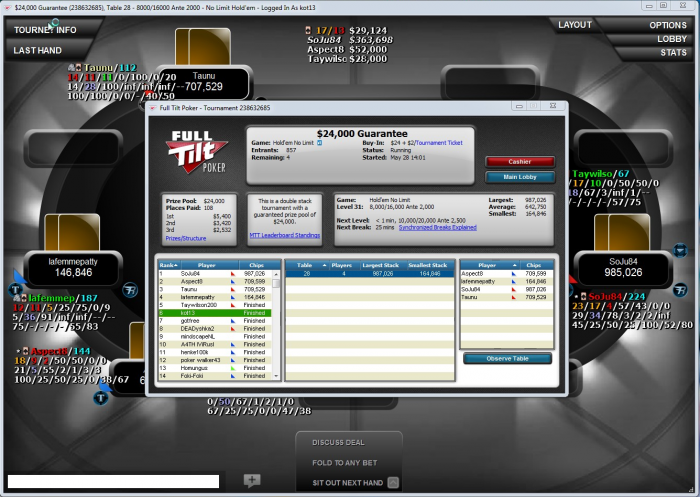Open MTT Leaderboard Standings link
This screenshot has height=497, width=700.
[285, 235]
